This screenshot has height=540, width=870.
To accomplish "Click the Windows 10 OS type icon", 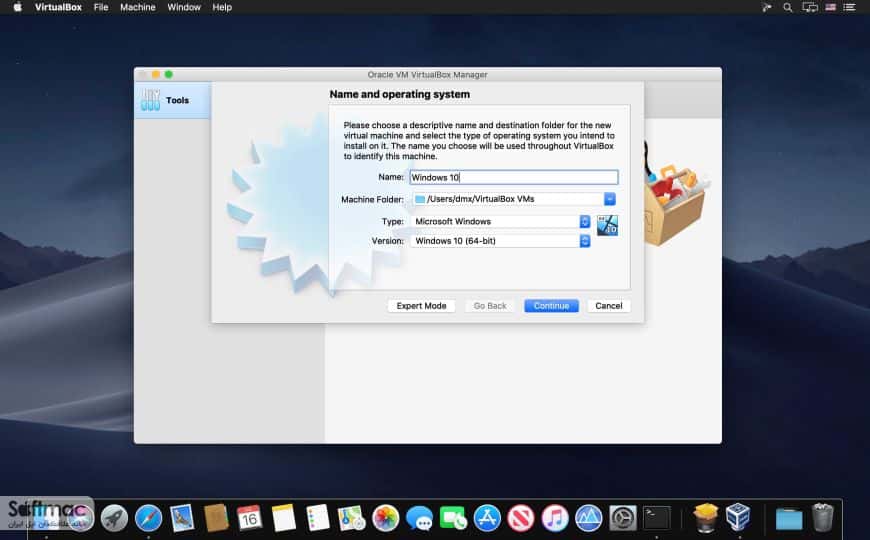I will click(x=607, y=225).
